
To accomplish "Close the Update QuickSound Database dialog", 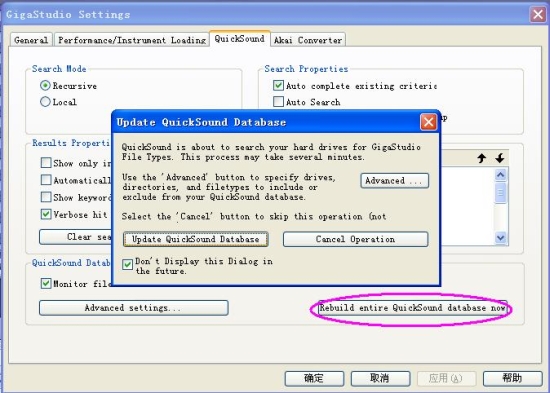I will pyautogui.click(x=428, y=122).
